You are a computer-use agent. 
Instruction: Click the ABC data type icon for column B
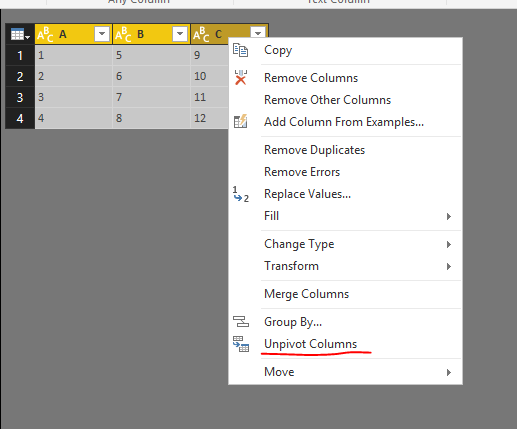point(123,34)
